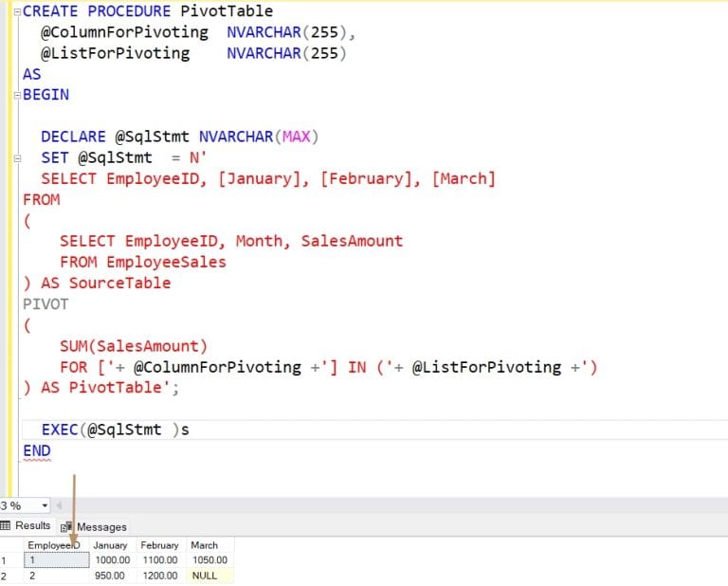Select the January column header
728x586 pixels.
[113, 545]
